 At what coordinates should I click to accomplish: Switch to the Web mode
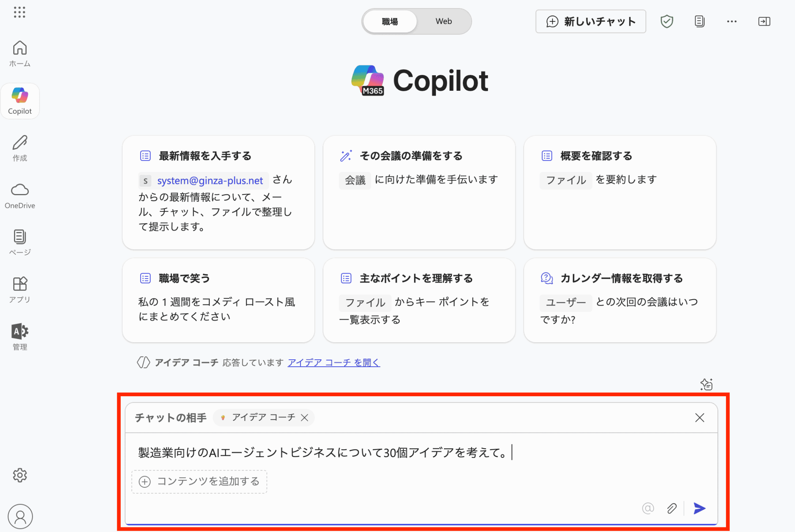click(x=443, y=21)
